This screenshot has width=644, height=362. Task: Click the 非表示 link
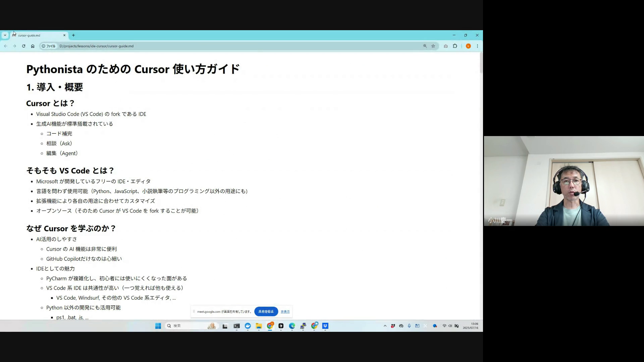[285, 312]
